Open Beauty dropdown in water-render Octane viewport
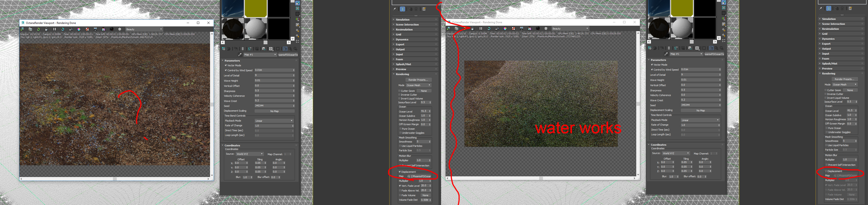The height and width of the screenshot is (205, 868). [570, 29]
